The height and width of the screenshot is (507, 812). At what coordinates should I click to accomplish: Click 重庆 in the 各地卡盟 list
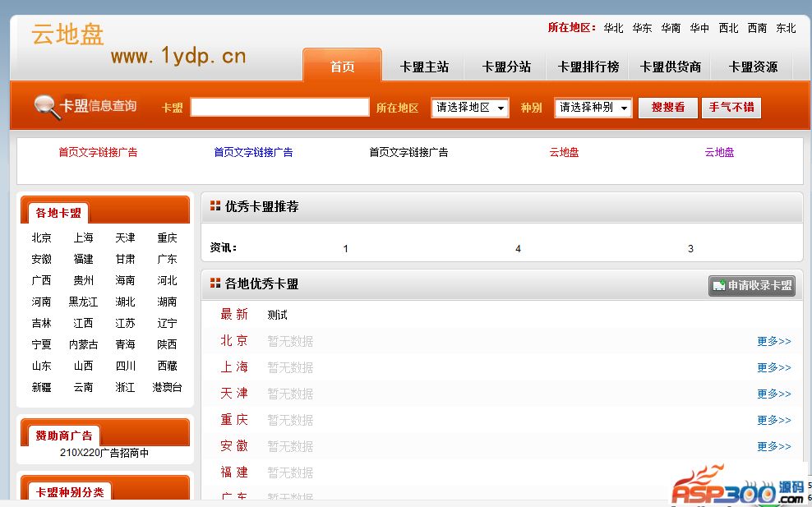pyautogui.click(x=168, y=237)
